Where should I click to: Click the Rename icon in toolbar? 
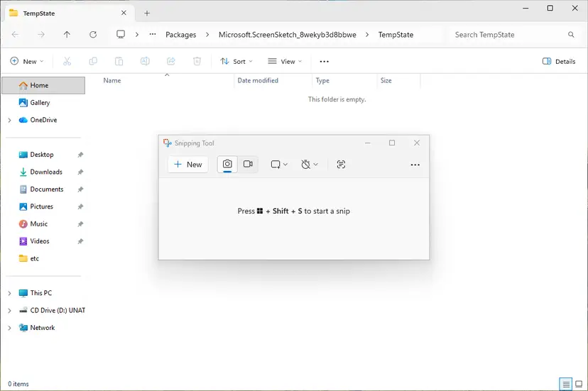click(145, 61)
